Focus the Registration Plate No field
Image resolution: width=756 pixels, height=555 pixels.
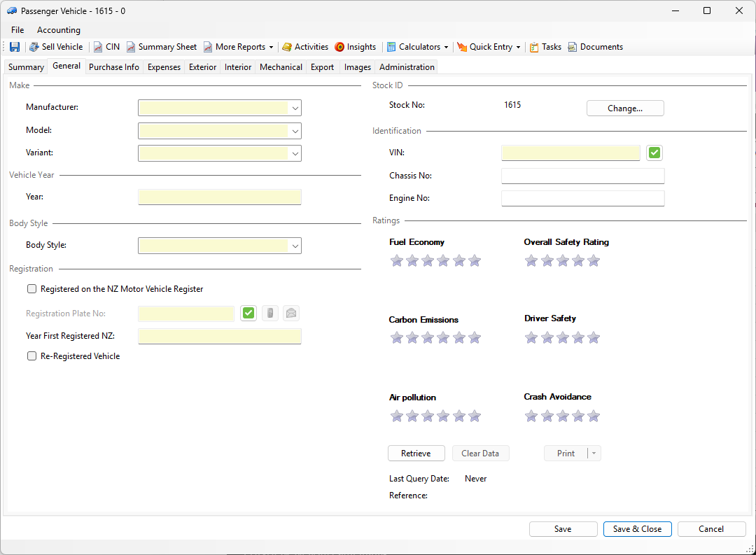click(x=185, y=314)
